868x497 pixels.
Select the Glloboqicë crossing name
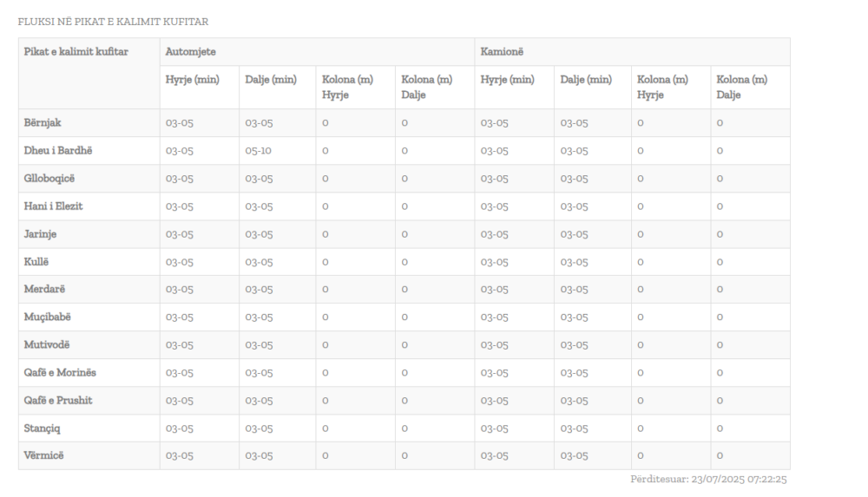point(53,178)
